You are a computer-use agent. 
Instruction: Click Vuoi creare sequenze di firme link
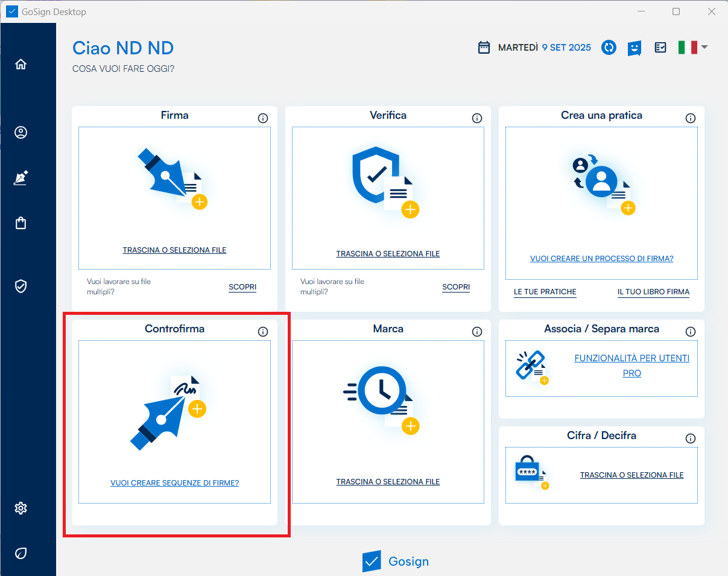click(174, 483)
